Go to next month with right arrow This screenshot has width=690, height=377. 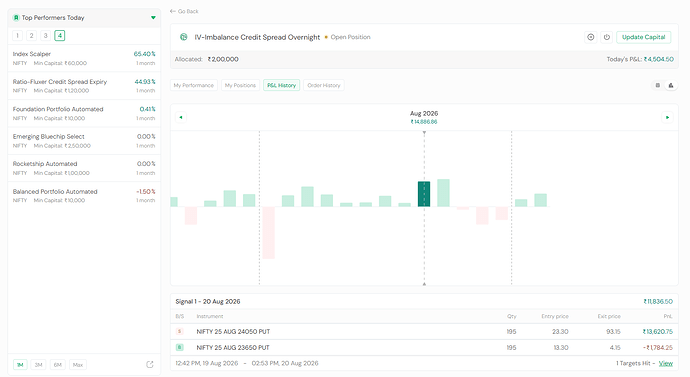click(x=668, y=117)
